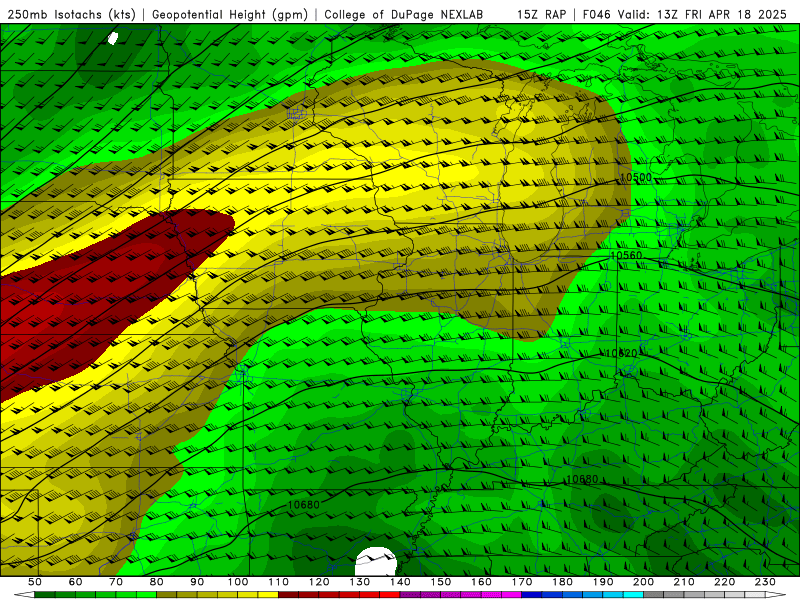
Task: Click the 120 value on the color scale
Action: pos(319,582)
